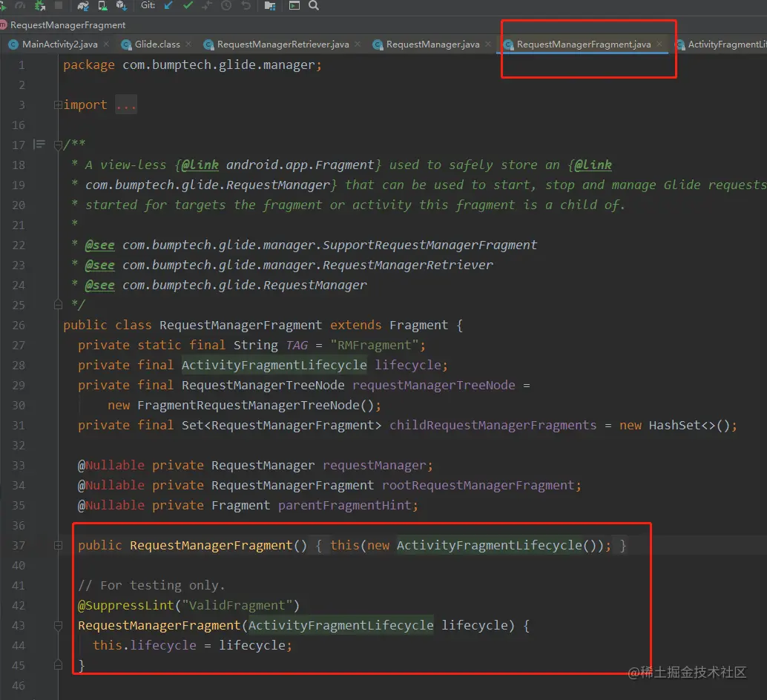Click HashSet<>() on line 31
Image resolution: width=767 pixels, height=700 pixels.
pyautogui.click(x=689, y=426)
